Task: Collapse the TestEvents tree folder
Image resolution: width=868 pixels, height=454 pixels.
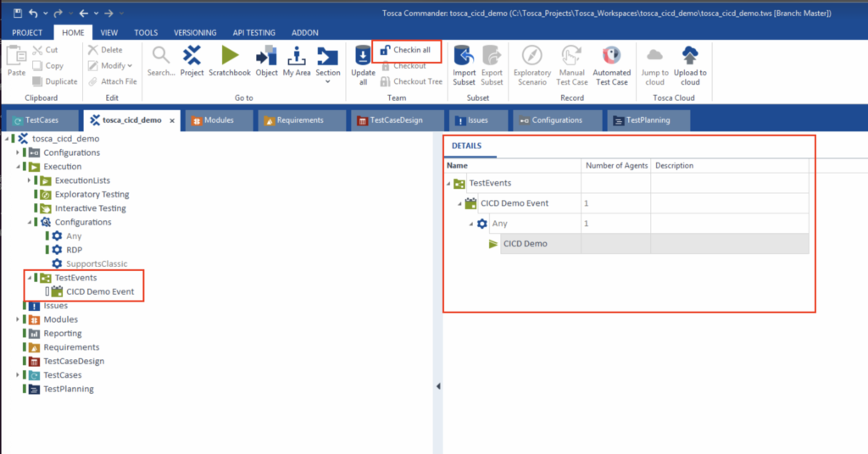Action: [30, 278]
